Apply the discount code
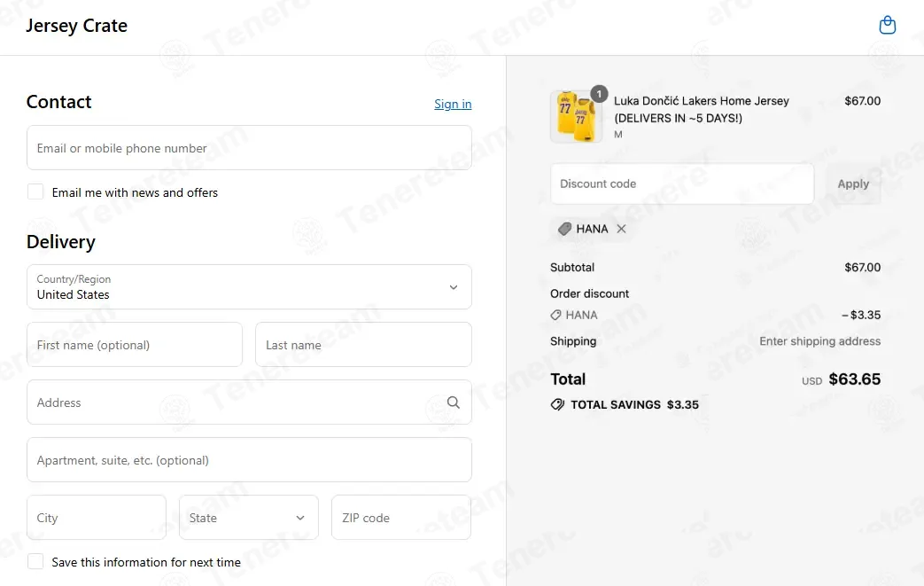 tap(853, 184)
